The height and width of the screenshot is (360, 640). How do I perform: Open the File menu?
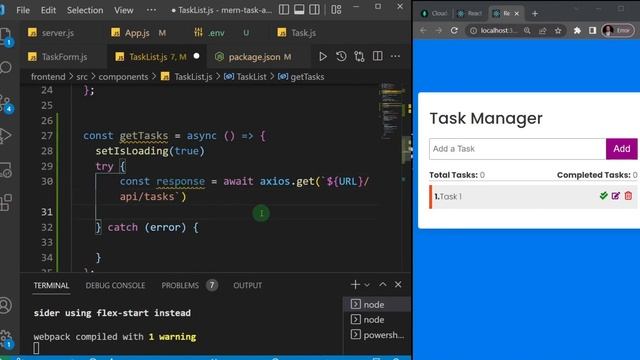[x=23, y=10]
